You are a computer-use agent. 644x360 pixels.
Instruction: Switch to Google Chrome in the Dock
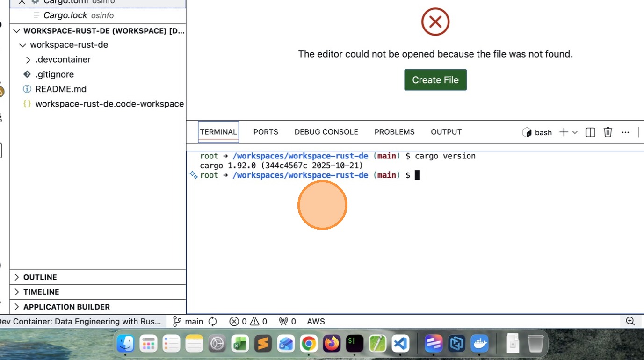click(309, 344)
